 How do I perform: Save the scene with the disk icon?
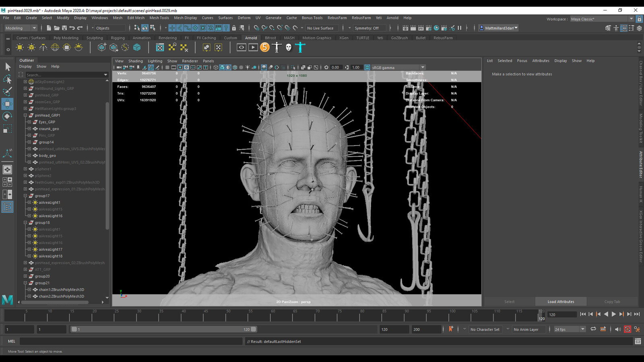coord(64,28)
